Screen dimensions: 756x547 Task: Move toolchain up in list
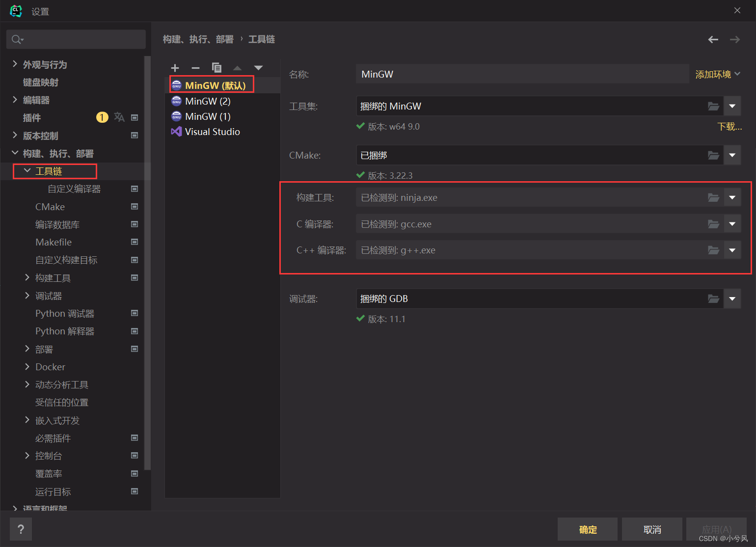tap(237, 68)
